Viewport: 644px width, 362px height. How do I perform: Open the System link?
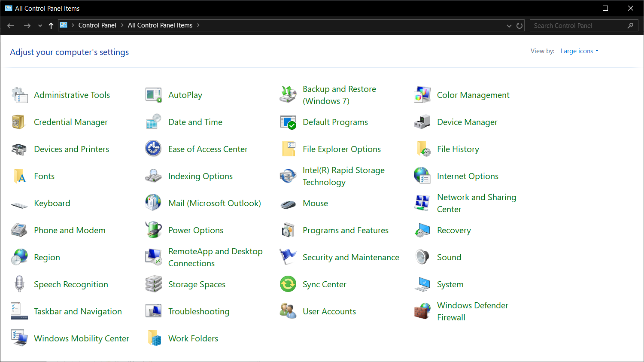click(450, 284)
